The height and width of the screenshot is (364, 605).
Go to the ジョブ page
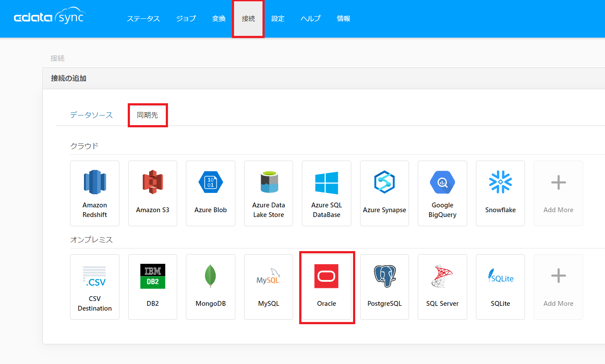coord(186,19)
